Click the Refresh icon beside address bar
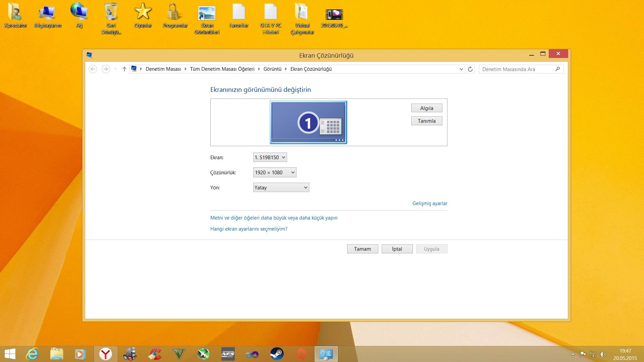This screenshot has width=644, height=362. coord(470,69)
